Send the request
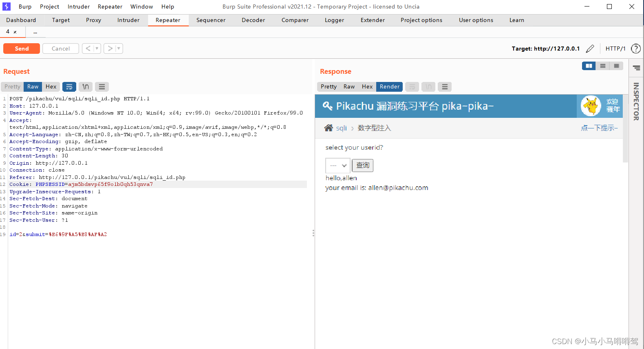The width and height of the screenshot is (644, 349). (22, 49)
